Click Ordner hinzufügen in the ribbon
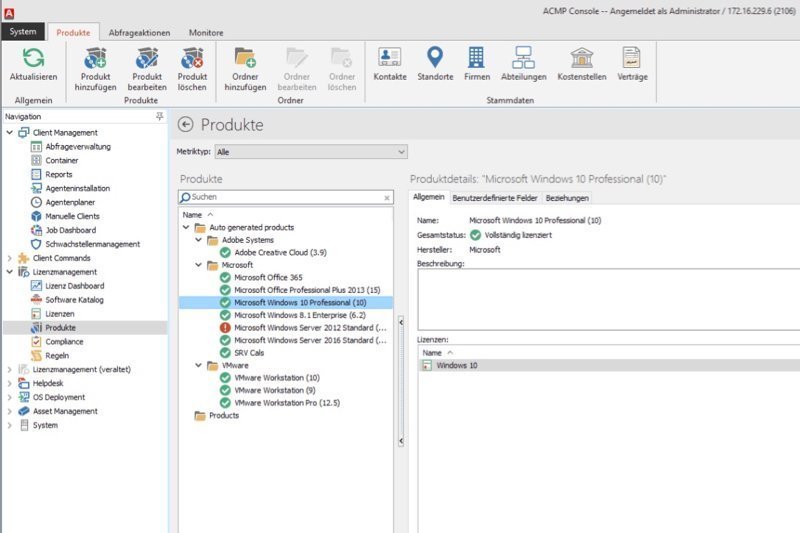Screen dimensions: 800x533 pyautogui.click(x=245, y=69)
